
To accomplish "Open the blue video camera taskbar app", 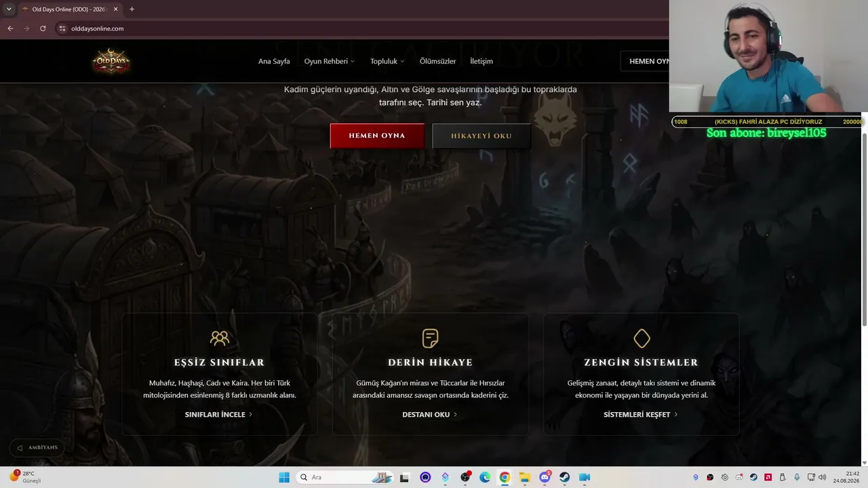I will (x=585, y=477).
